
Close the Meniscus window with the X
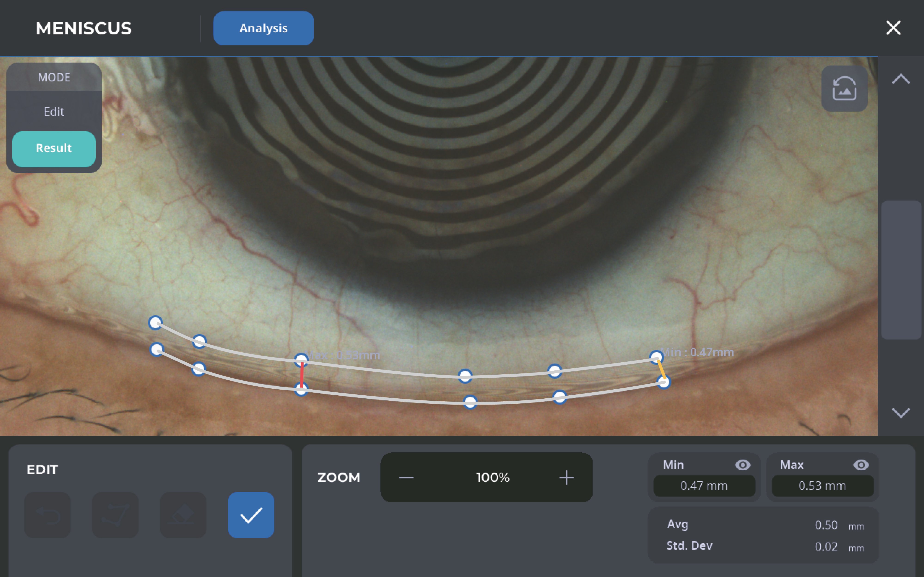click(x=893, y=28)
